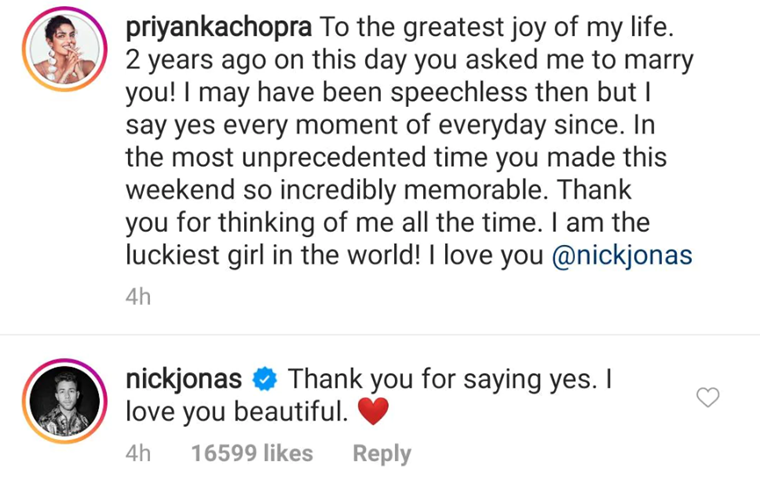Click the red heart emoji in comment

click(372, 411)
